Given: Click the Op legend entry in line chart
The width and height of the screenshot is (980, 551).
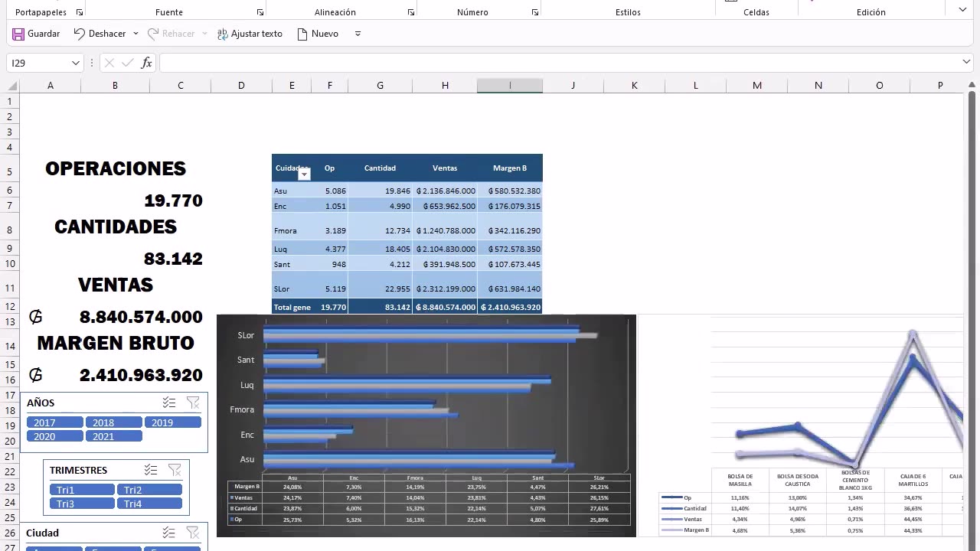Looking at the screenshot, I should (677, 497).
